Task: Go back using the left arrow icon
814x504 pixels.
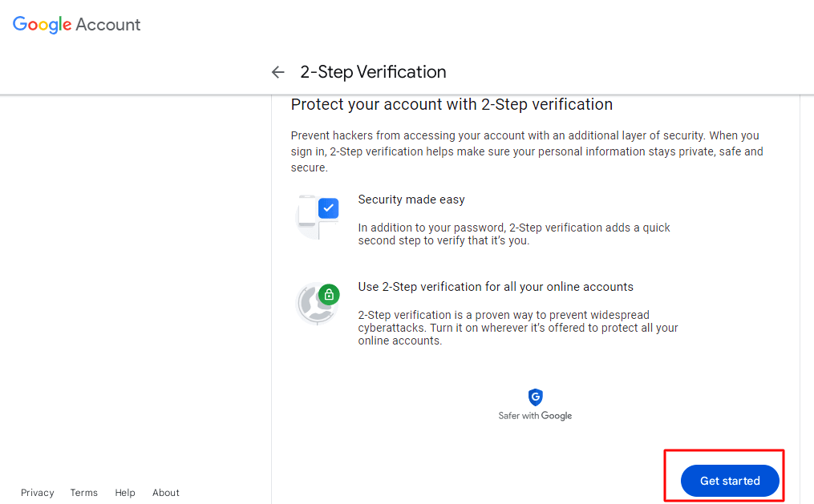Action: [x=278, y=72]
